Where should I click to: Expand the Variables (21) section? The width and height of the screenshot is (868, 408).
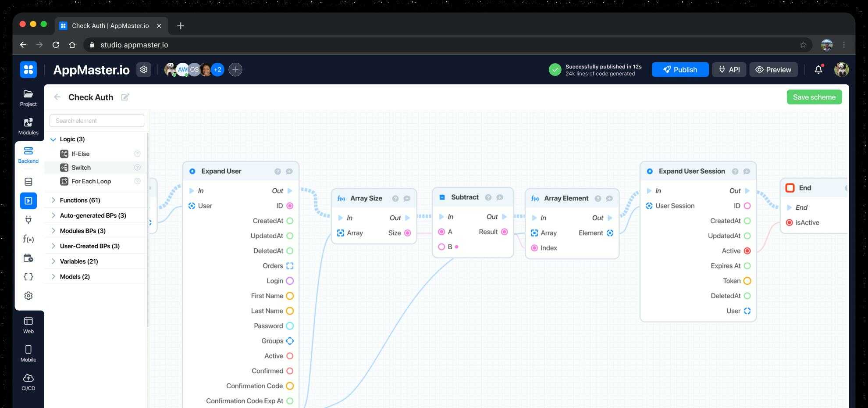[53, 261]
